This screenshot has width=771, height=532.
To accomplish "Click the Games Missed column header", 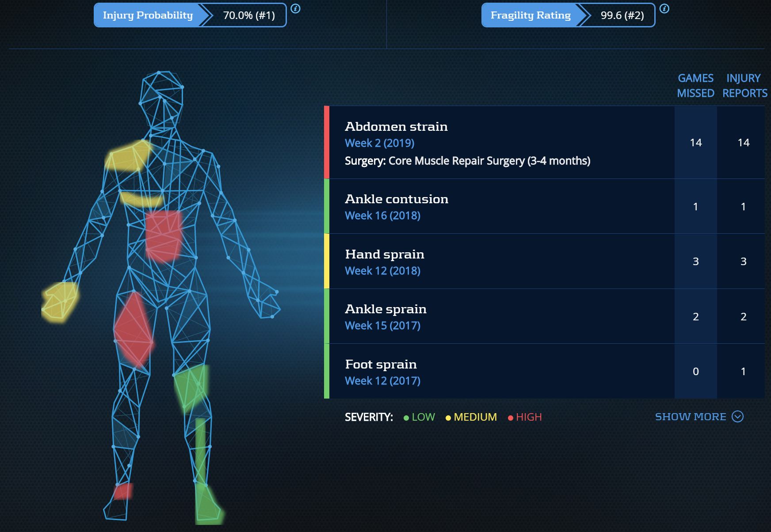I will (695, 86).
